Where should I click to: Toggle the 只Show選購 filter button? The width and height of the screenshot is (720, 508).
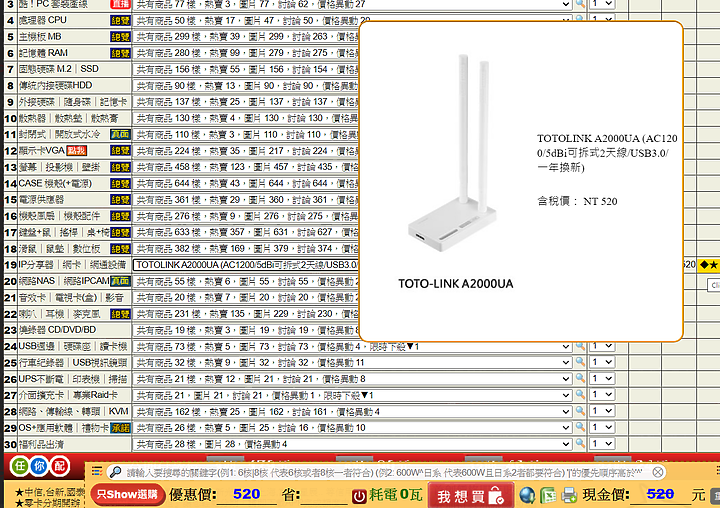point(127,495)
